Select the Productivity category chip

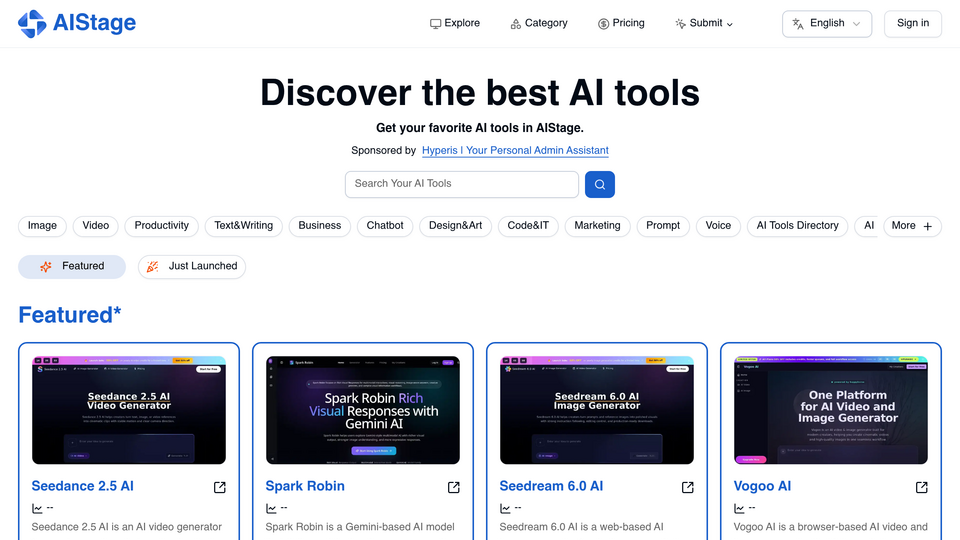coord(162,226)
